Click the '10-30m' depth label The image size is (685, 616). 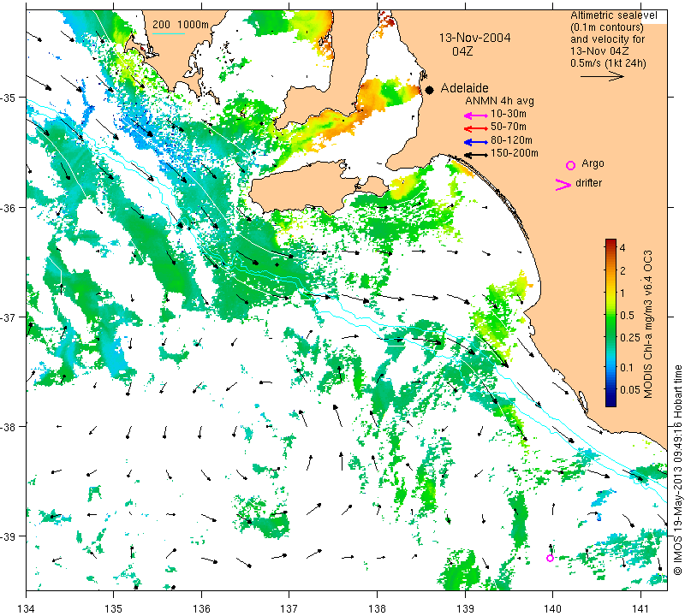509,114
